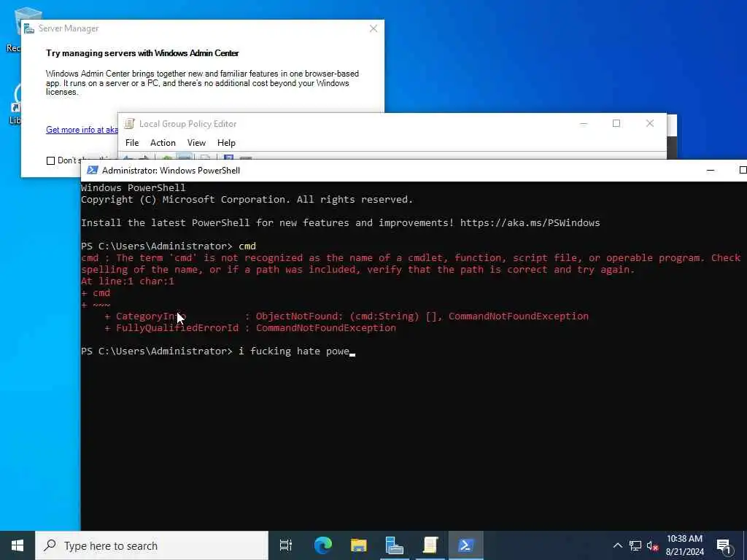Launch Microsoft Edge from the taskbar
The height and width of the screenshot is (560, 747).
point(322,545)
